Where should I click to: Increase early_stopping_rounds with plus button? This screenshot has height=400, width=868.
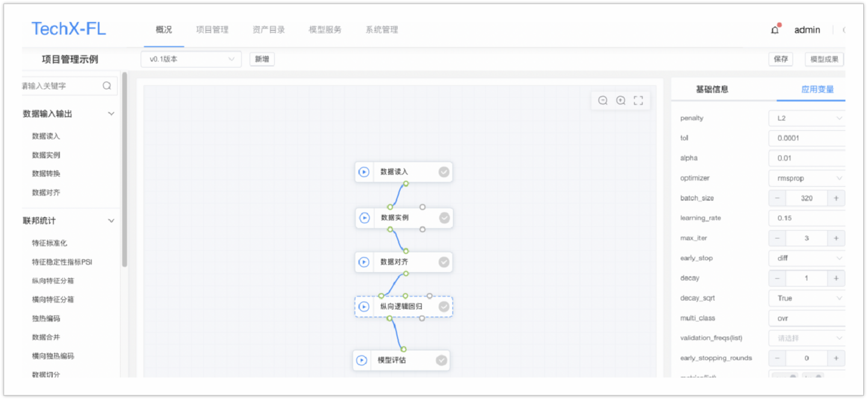[836, 358]
